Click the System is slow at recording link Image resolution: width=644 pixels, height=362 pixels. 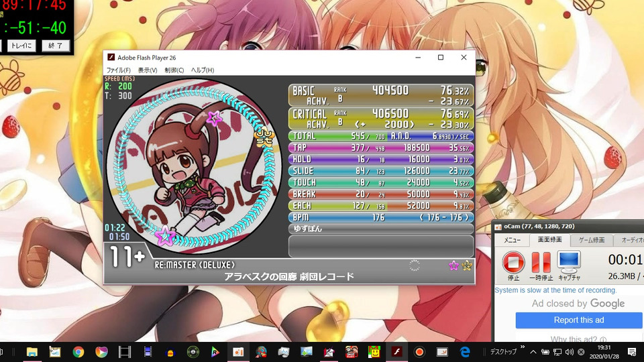pos(555,290)
